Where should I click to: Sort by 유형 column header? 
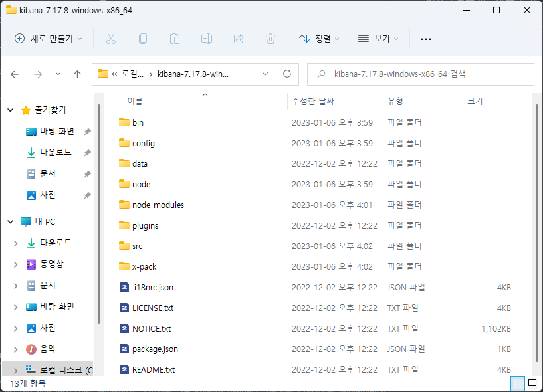[x=395, y=101]
